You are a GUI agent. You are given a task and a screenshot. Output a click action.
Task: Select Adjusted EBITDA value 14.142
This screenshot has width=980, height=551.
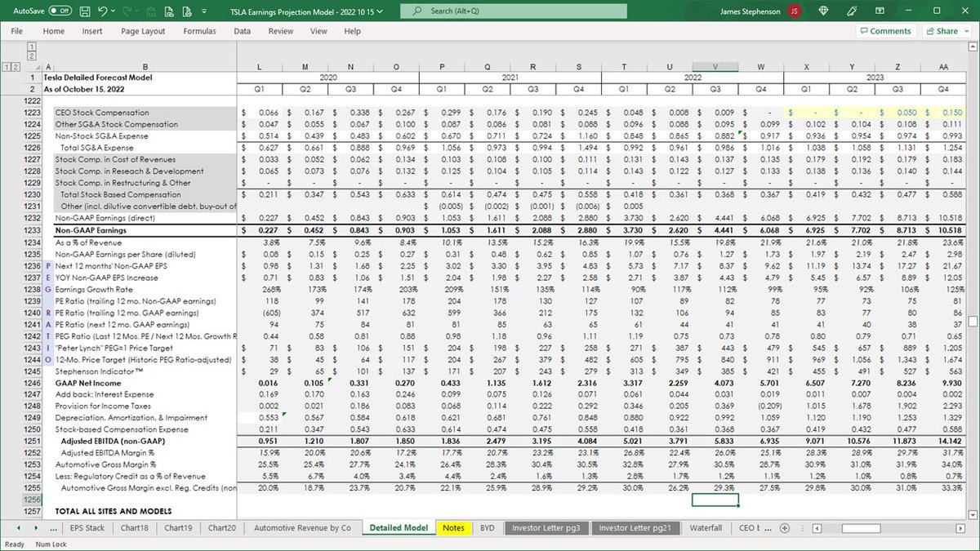point(943,441)
